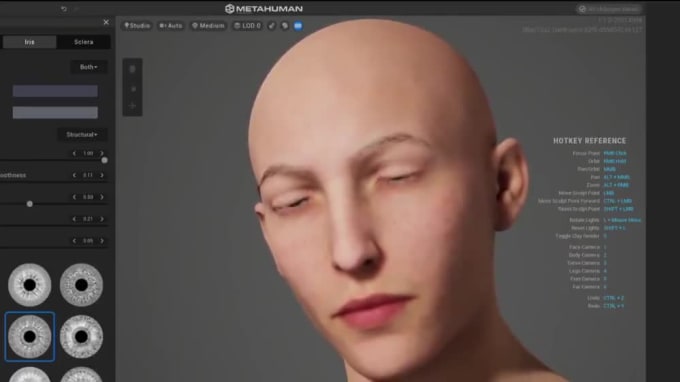Decrease the 0.50 value with left arrow
Image resolution: width=680 pixels, height=382 pixels.
point(74,197)
